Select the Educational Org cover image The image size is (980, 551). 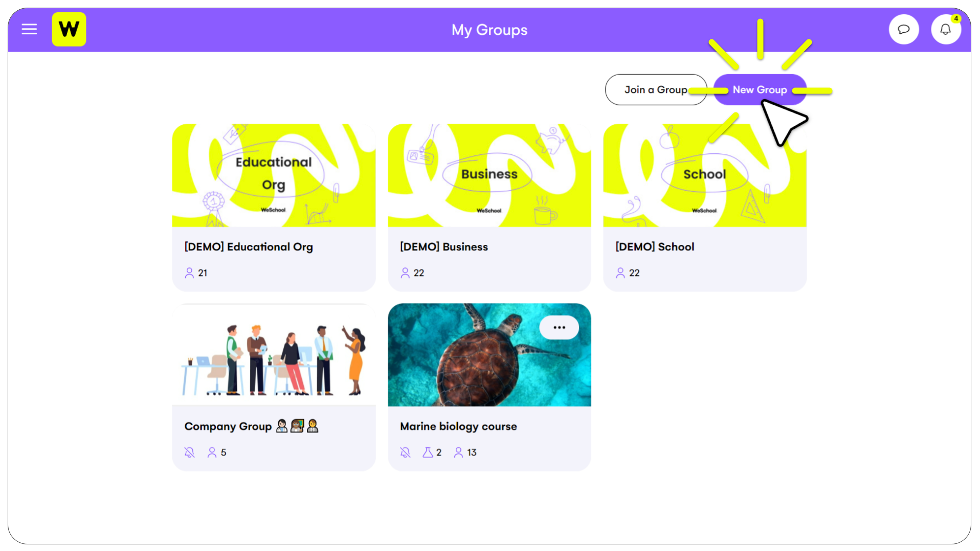coord(274,175)
